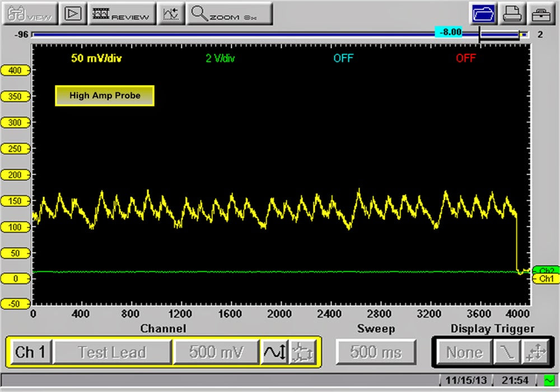Viewport: 560px width, 392px height.
Task: Click the Play/run scope button
Action: [73, 14]
